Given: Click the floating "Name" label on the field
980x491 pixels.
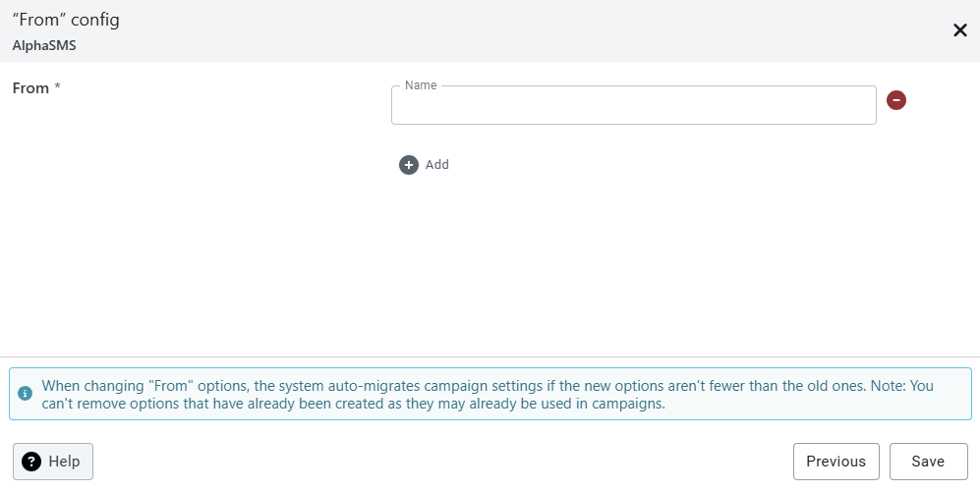Looking at the screenshot, I should (421, 85).
